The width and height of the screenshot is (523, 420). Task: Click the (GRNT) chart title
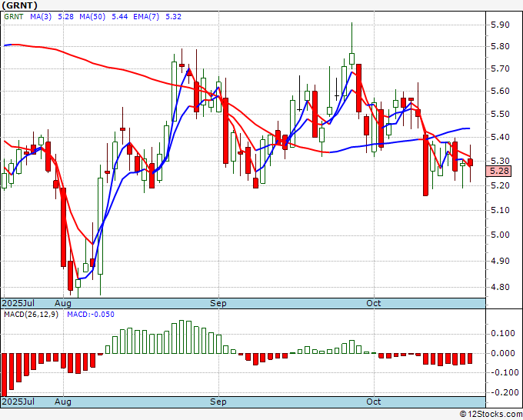coord(19,5)
